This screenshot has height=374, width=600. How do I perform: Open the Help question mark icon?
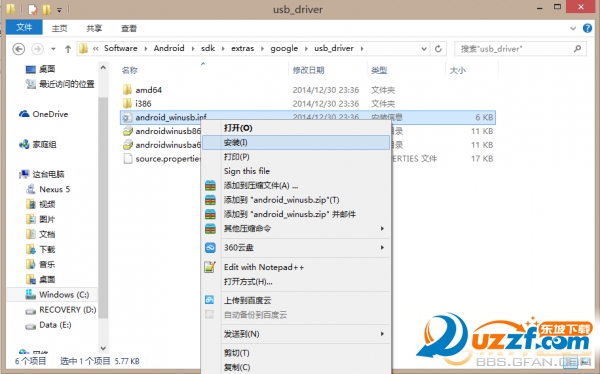point(587,28)
